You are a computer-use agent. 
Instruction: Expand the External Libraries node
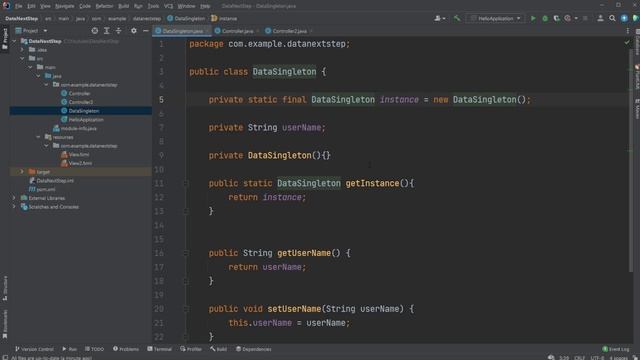14,198
